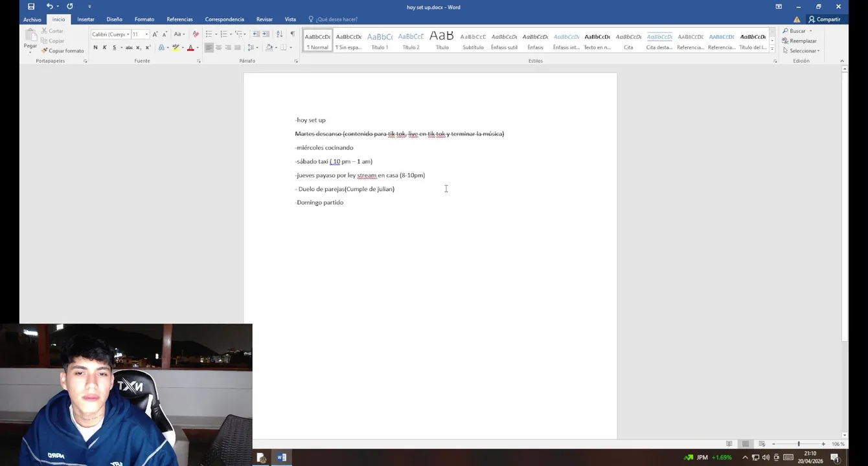Toggle bold (N) formatting
The height and width of the screenshot is (466, 868).
pos(95,47)
